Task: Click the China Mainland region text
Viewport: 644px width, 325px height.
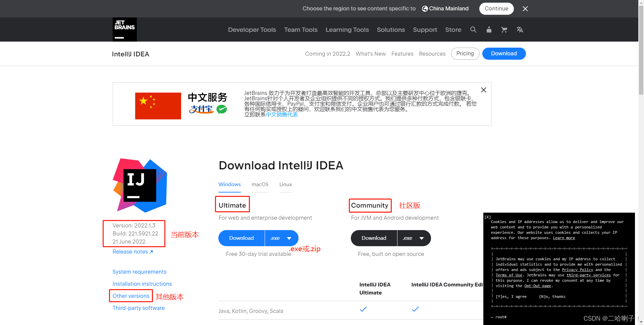Action: 449,9
